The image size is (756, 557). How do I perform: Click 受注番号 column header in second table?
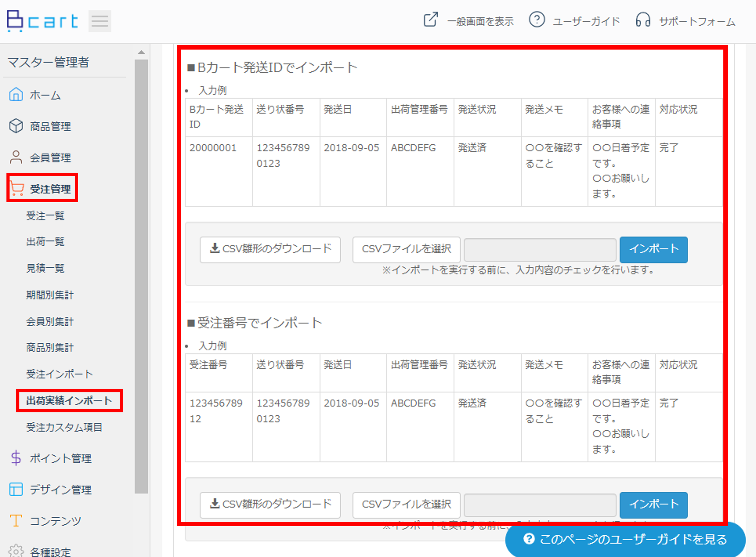[218, 372]
